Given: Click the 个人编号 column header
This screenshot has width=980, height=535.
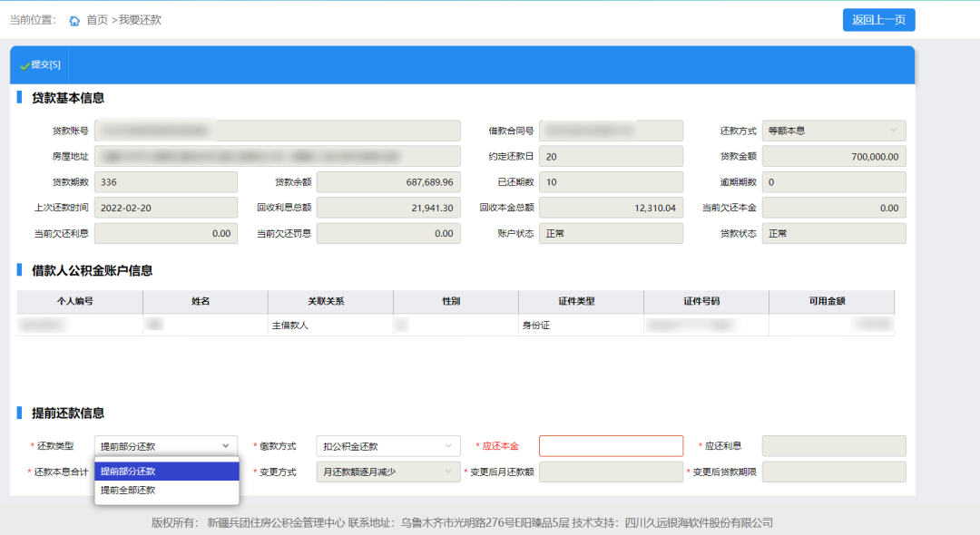Looking at the screenshot, I should [x=80, y=302].
